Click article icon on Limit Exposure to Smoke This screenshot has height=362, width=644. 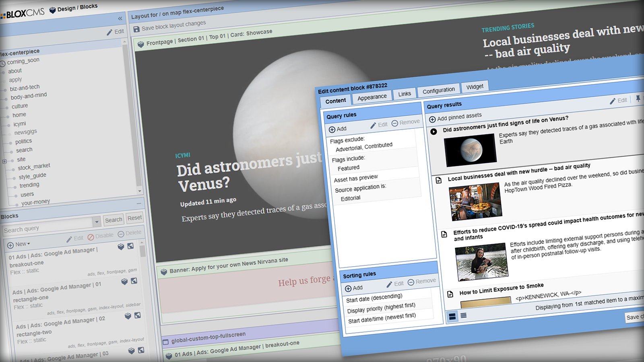[450, 294]
